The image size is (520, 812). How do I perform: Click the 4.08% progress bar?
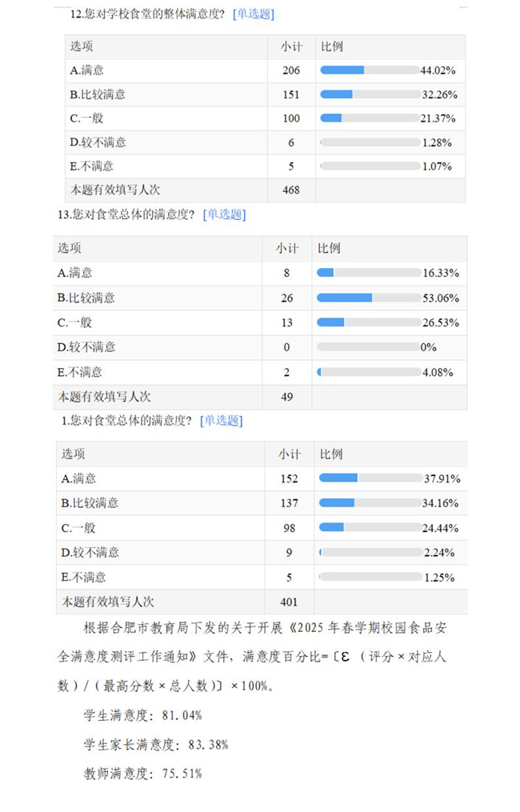tap(368, 372)
